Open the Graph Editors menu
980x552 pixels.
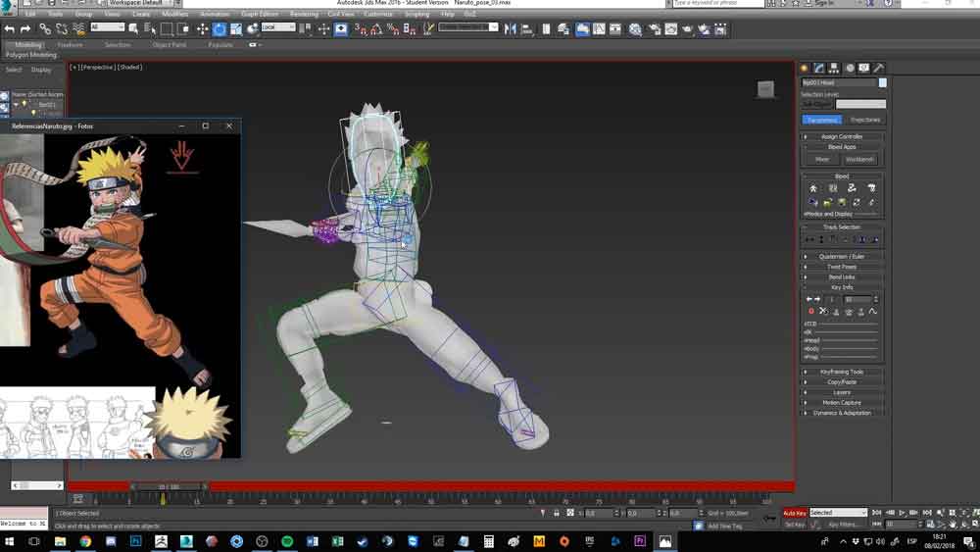(260, 14)
